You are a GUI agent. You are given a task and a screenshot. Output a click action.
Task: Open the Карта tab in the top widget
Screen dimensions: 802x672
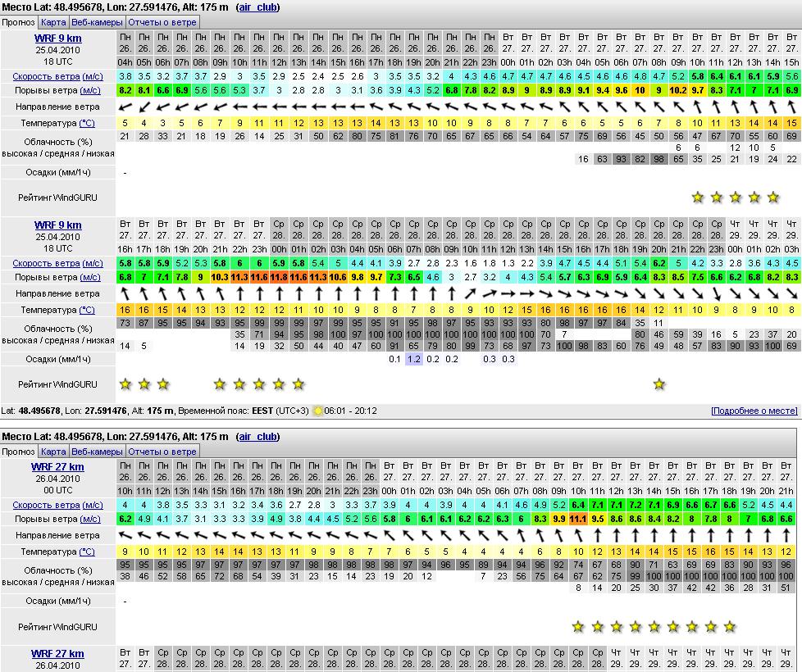pyautogui.click(x=53, y=22)
